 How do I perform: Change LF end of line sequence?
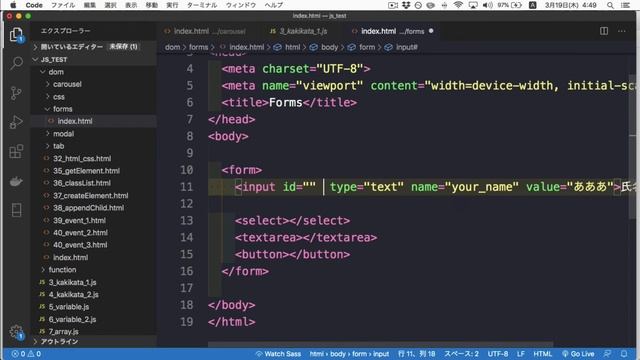[x=520, y=354]
